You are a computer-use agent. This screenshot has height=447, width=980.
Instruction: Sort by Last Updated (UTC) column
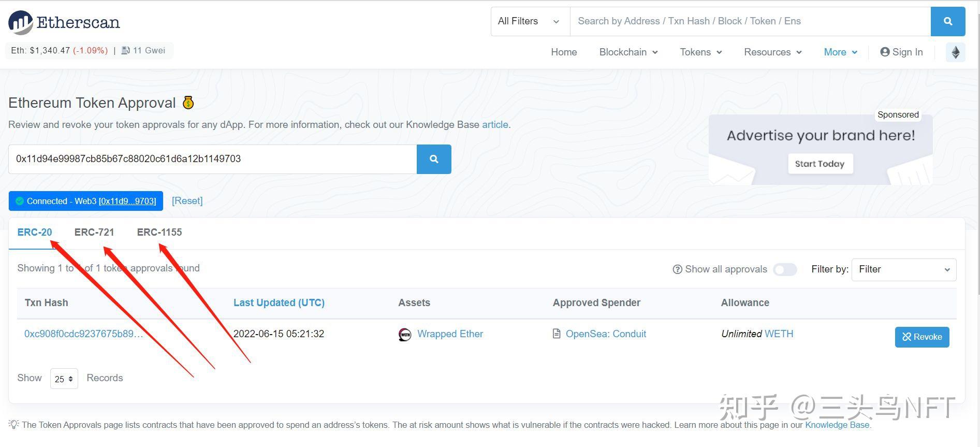[x=279, y=303]
